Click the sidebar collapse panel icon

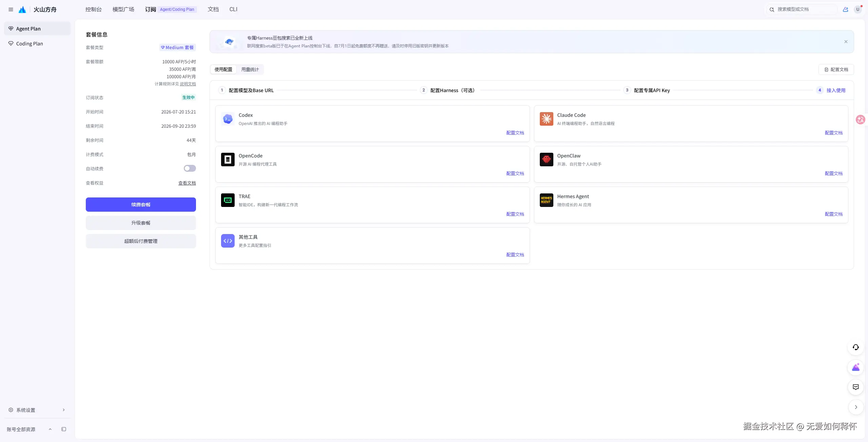pyautogui.click(x=64, y=429)
